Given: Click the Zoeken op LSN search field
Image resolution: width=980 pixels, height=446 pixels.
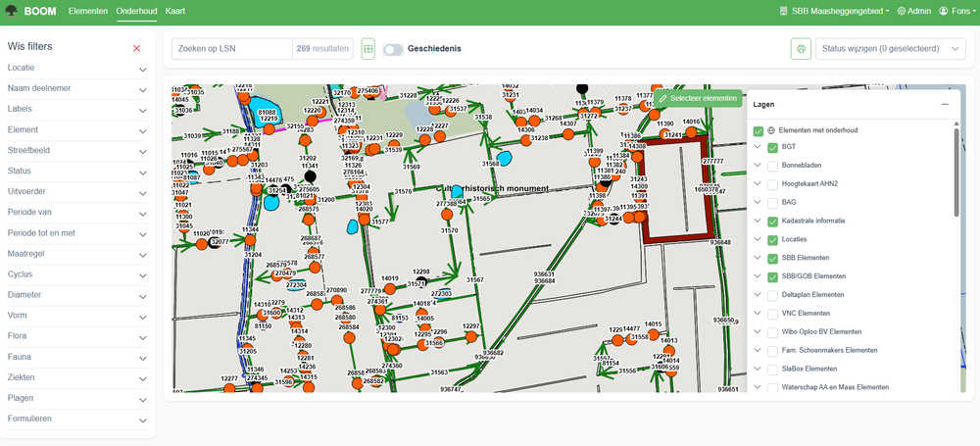Looking at the screenshot, I should (232, 48).
